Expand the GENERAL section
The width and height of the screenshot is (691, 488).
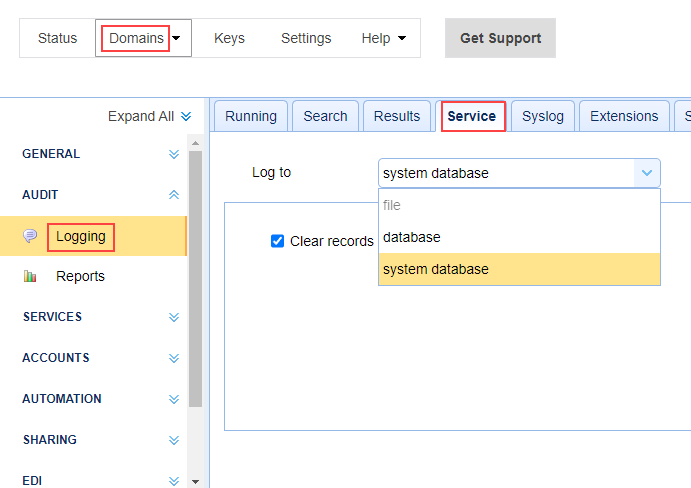click(174, 154)
